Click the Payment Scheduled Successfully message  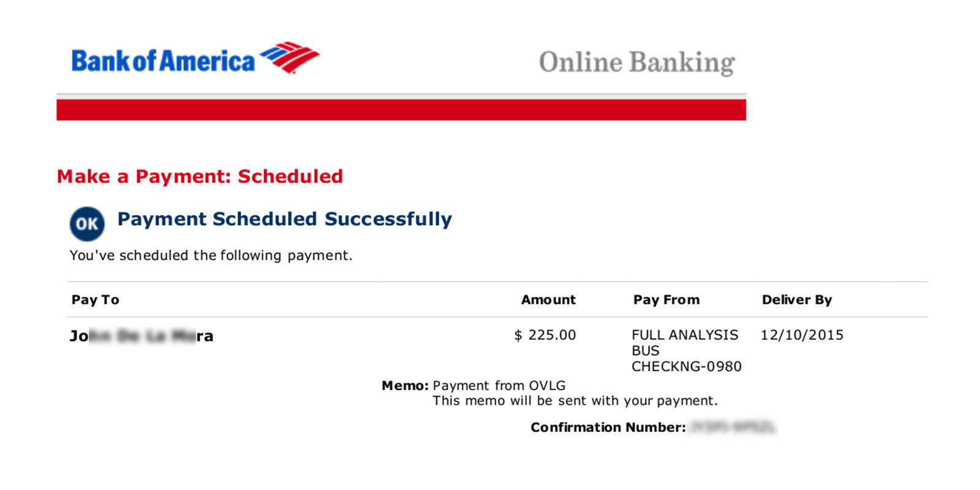[x=284, y=219]
